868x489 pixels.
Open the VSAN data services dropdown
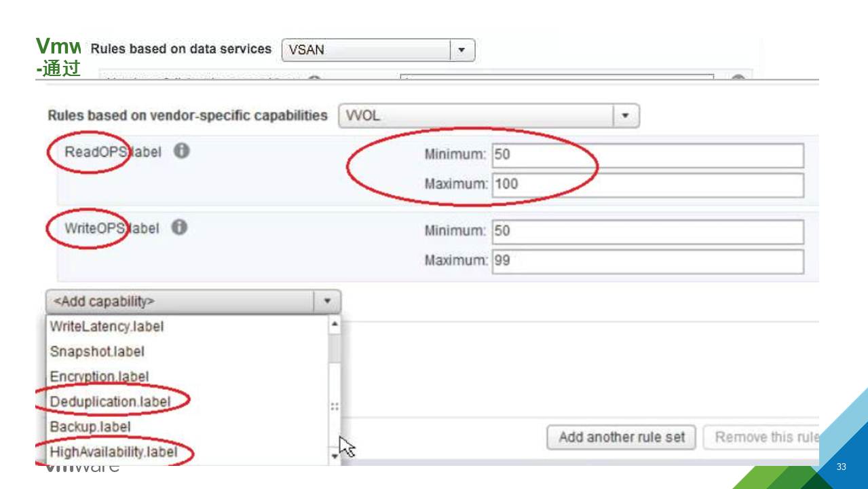(378, 50)
